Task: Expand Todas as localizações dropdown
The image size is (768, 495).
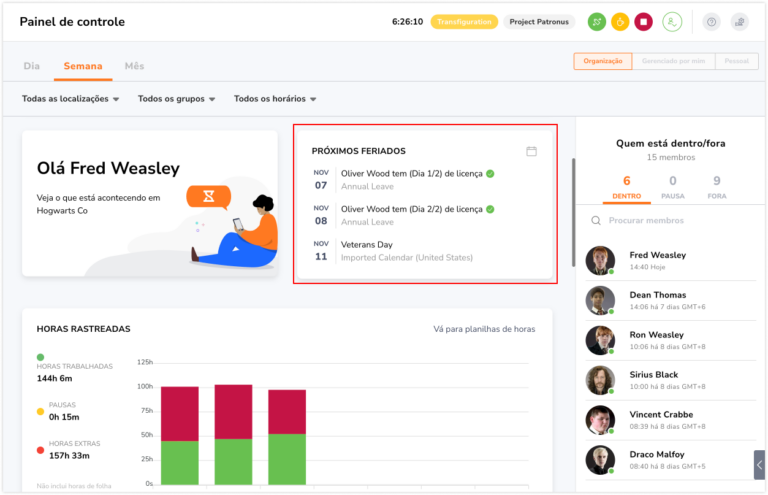Action: coord(71,99)
